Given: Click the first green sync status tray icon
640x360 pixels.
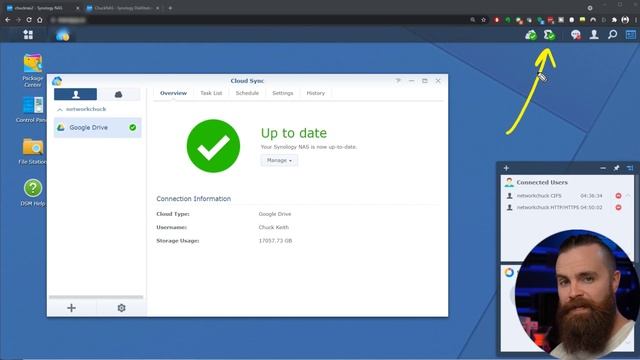Looking at the screenshot, I should pyautogui.click(x=531, y=35).
